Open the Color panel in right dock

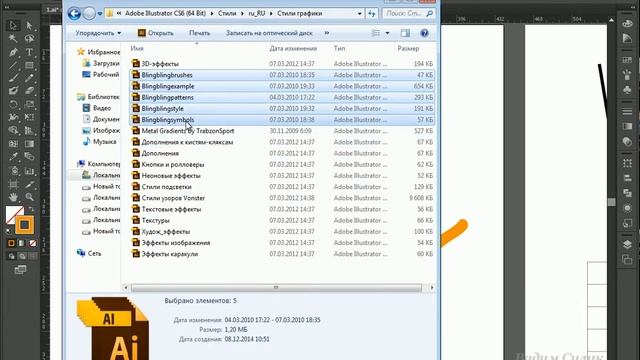(627, 24)
